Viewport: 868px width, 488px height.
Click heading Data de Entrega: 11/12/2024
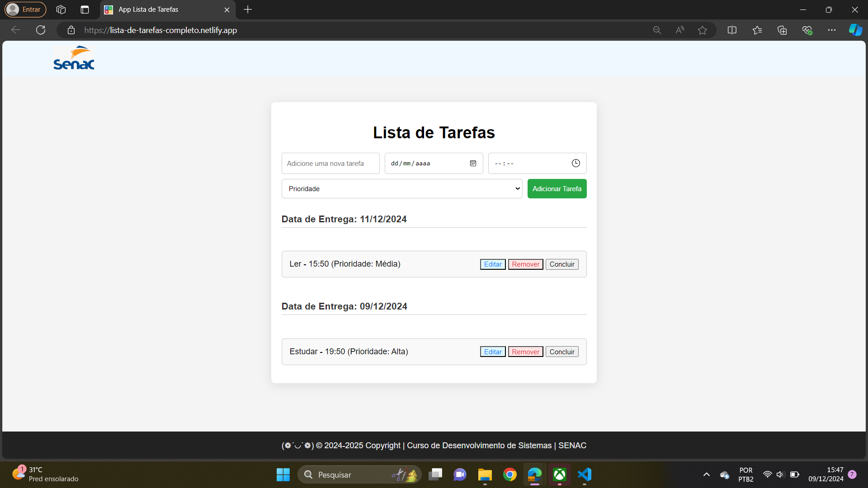344,219
